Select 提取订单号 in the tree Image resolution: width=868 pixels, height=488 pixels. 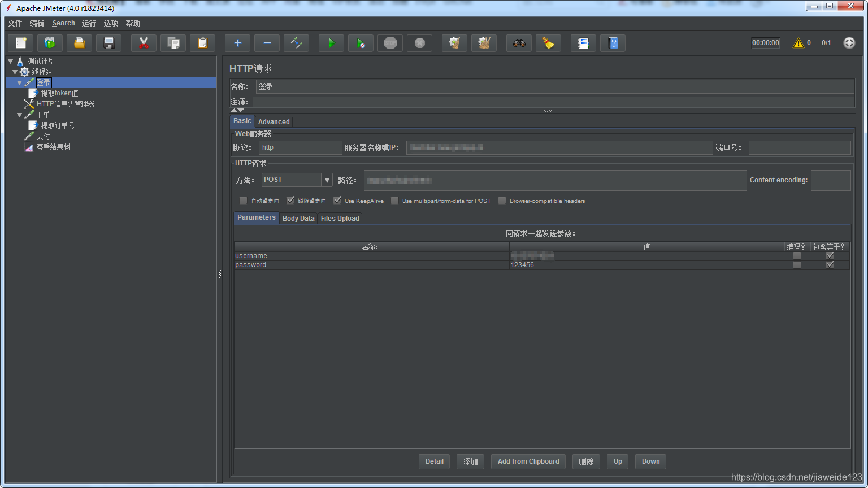(58, 125)
